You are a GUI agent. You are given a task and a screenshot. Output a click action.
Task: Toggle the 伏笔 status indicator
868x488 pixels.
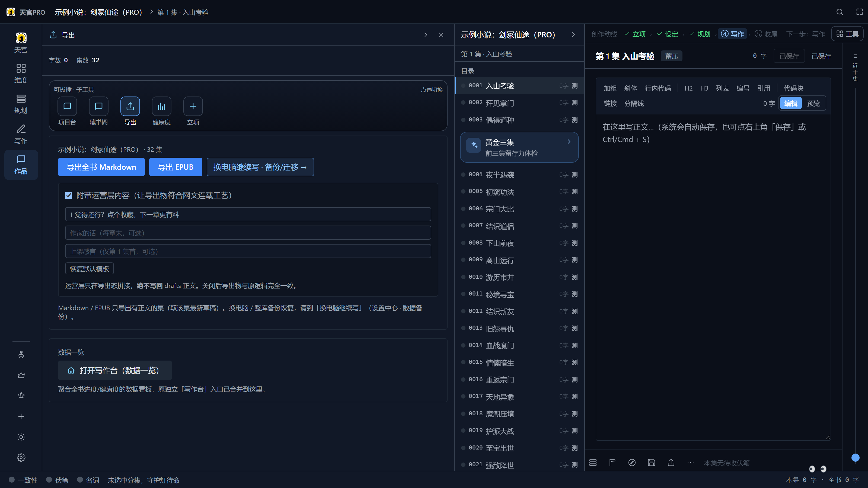pyautogui.click(x=57, y=480)
